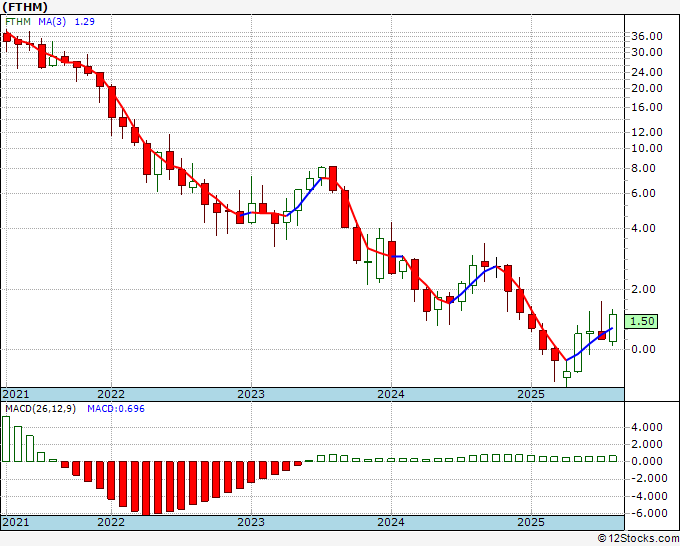Click the 0.000 MACD axis label

coord(647,461)
